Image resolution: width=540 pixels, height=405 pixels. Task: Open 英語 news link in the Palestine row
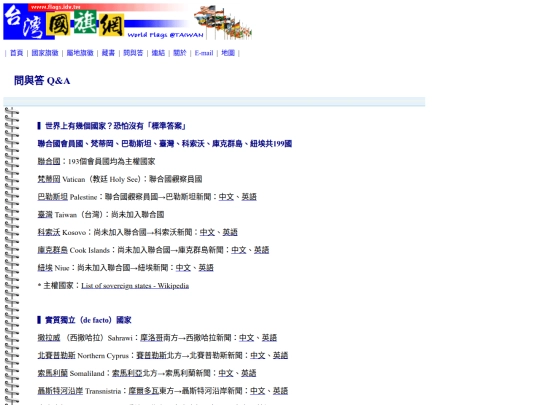(x=249, y=197)
